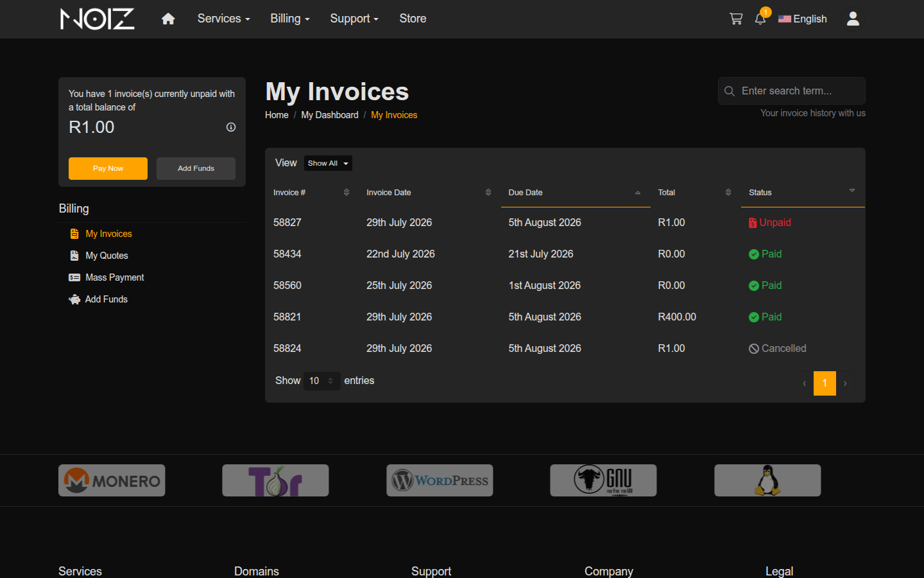
Task: Sort by Status column arrow
Action: [x=852, y=191]
